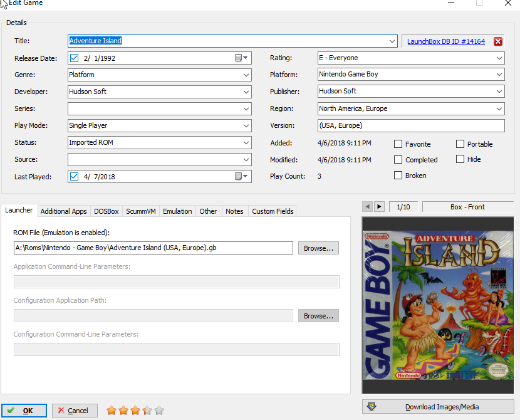Remove the LaunchBox DB ID with red X icon

click(x=498, y=41)
